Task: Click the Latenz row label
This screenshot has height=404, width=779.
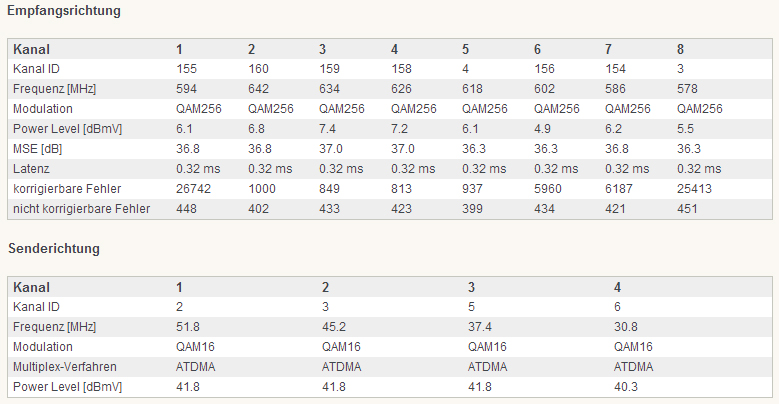Action: (31, 169)
